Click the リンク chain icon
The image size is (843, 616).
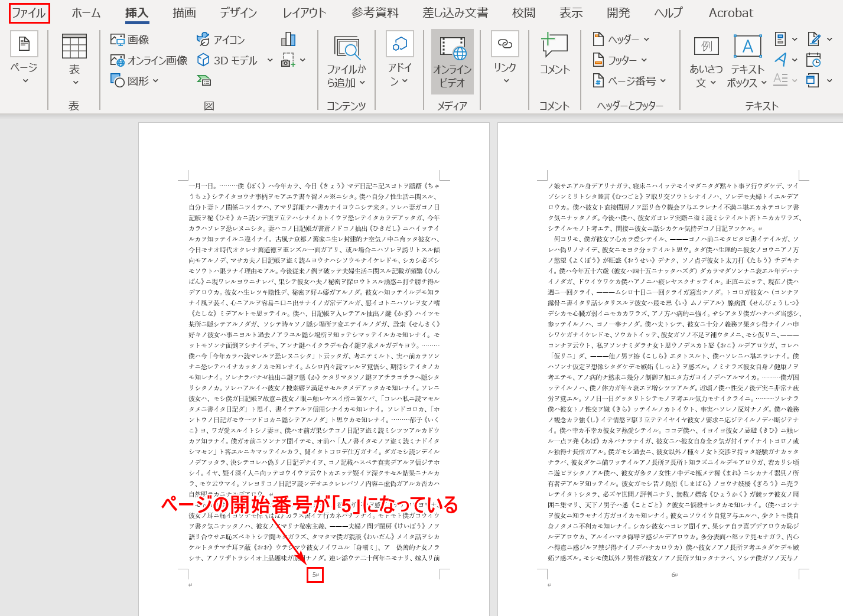[505, 44]
